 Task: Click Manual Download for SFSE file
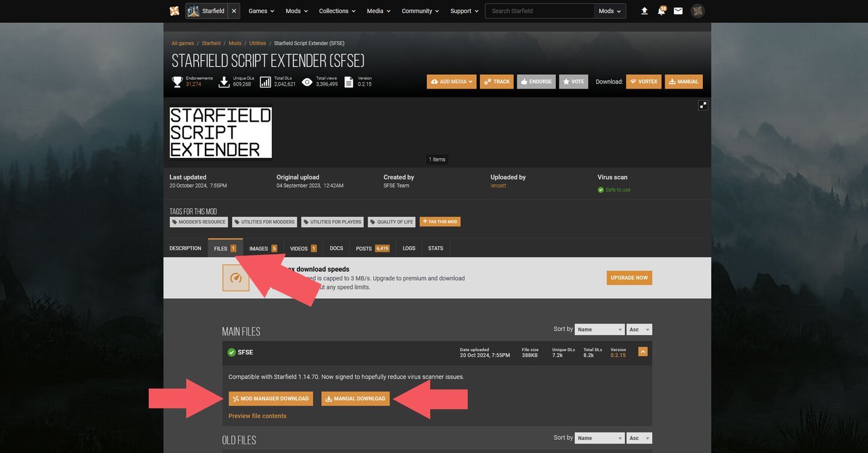[x=356, y=399]
